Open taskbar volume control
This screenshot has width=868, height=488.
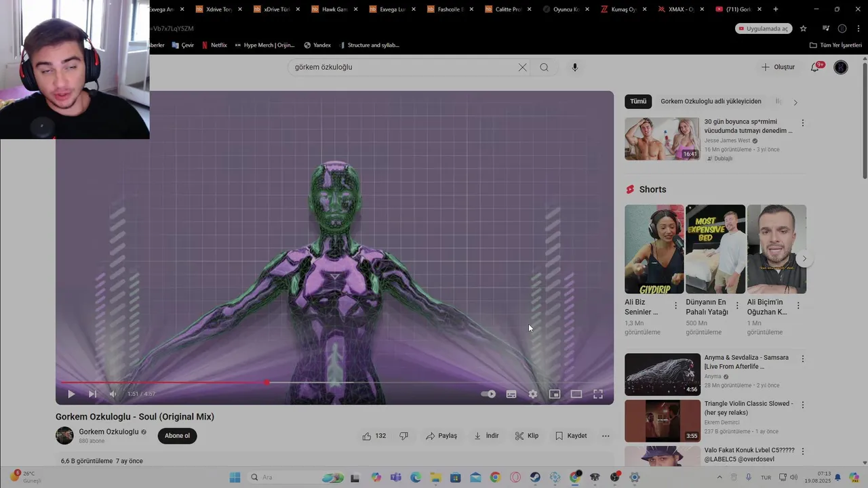pyautogui.click(x=793, y=477)
